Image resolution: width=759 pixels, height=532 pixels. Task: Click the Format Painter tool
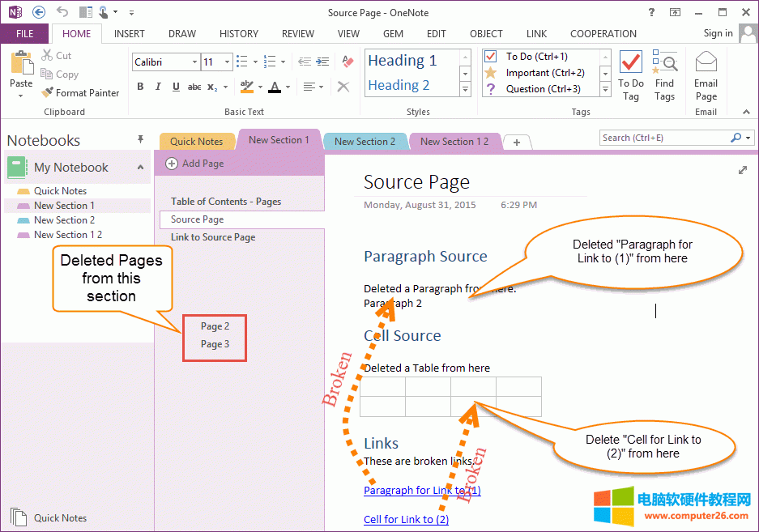click(x=79, y=93)
